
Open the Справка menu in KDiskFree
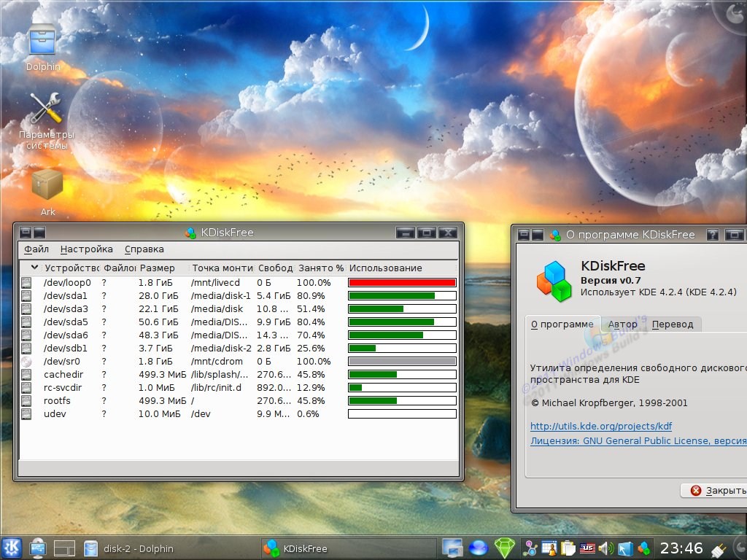tap(144, 249)
